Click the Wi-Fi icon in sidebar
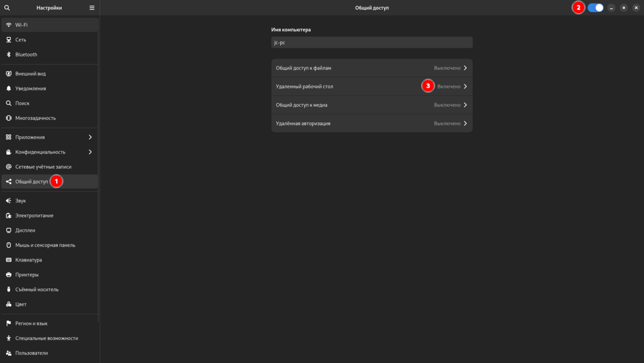The height and width of the screenshot is (363, 644). 9,25
